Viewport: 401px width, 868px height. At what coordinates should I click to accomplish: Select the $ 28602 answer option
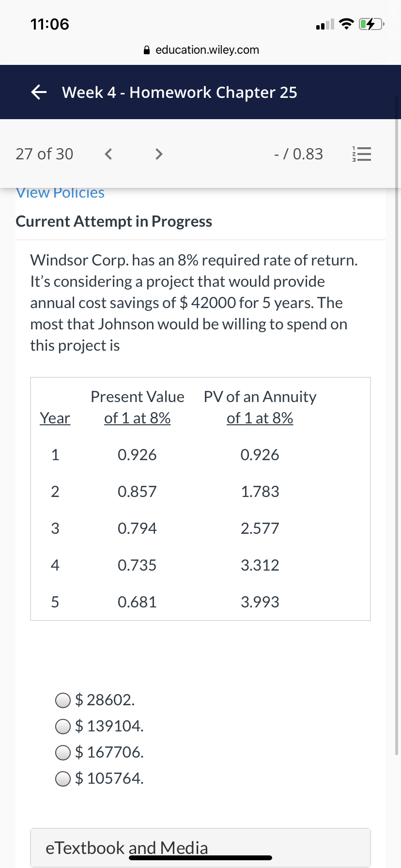tap(63, 700)
